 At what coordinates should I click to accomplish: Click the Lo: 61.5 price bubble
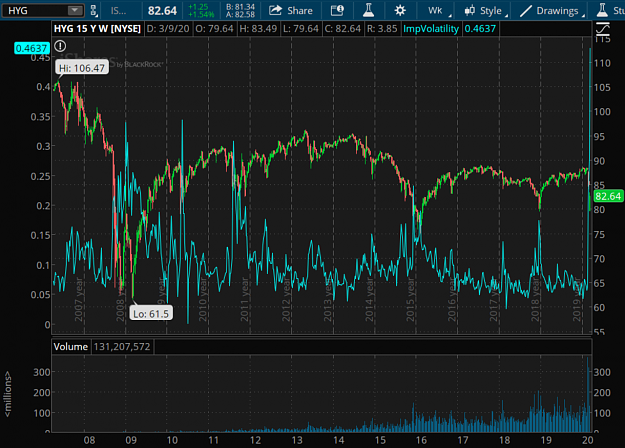click(151, 314)
